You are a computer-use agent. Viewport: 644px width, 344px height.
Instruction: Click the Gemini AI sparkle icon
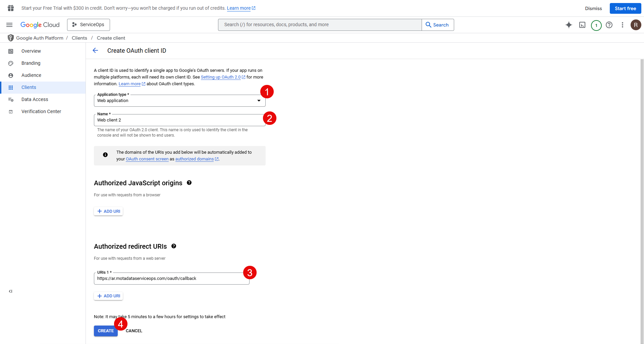click(569, 25)
